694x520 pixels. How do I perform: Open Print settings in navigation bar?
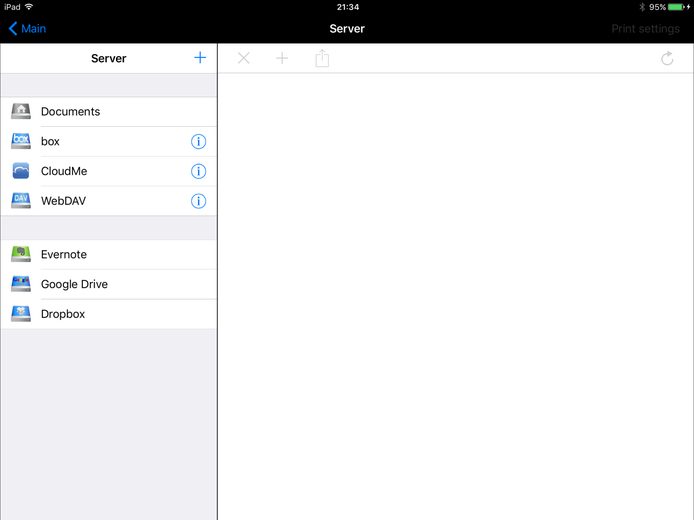(645, 29)
